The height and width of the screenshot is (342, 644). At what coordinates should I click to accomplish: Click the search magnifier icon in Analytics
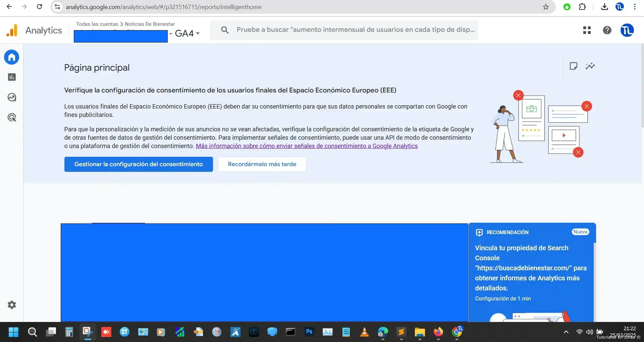click(x=225, y=30)
